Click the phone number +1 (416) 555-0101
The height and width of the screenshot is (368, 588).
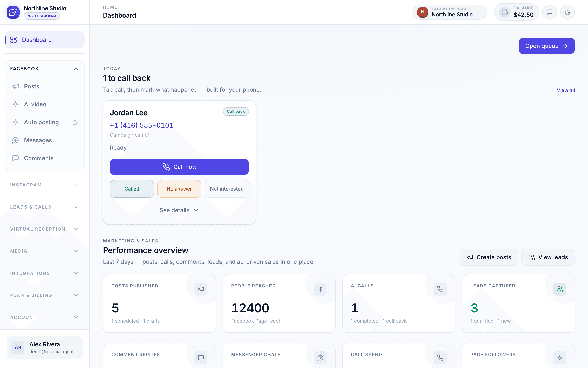[141, 125]
